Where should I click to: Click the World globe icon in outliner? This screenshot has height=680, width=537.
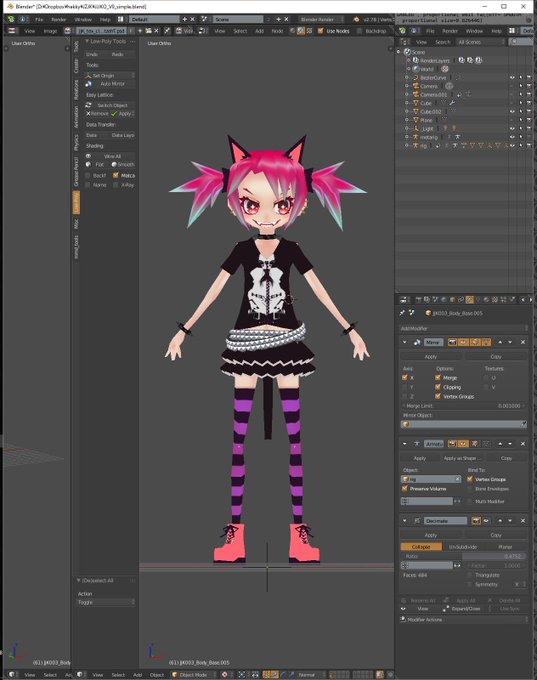[x=416, y=69]
